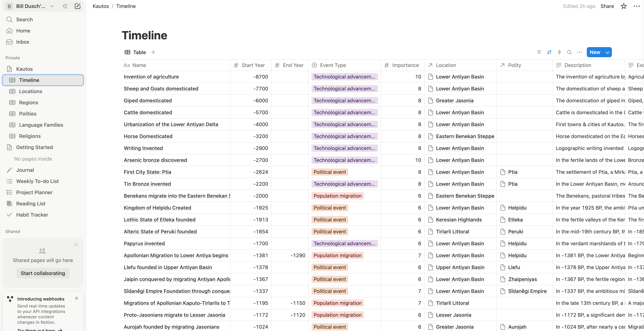Click the database search magnifier icon
Viewport: 644px width, 331px height.
tap(569, 52)
